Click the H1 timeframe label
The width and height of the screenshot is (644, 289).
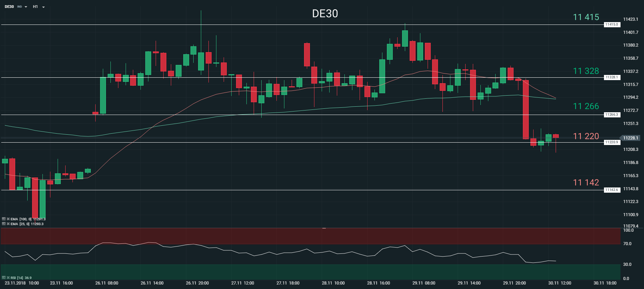point(35,7)
